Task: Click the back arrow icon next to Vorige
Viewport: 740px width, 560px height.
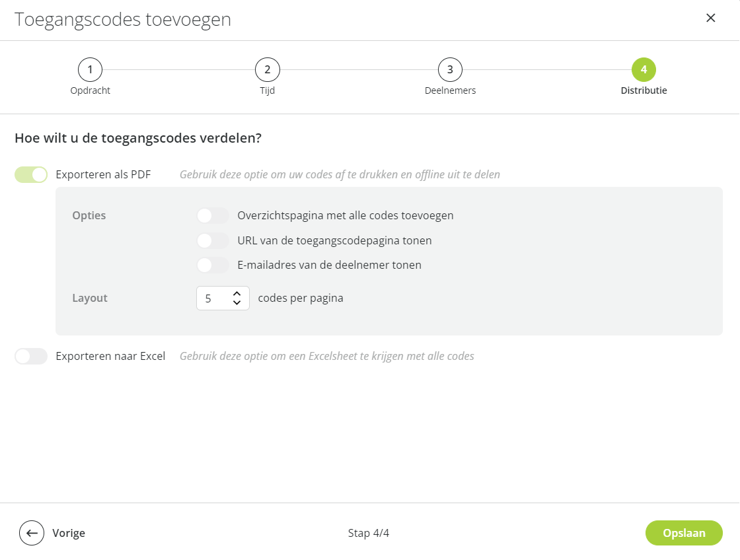Action: pyautogui.click(x=32, y=533)
